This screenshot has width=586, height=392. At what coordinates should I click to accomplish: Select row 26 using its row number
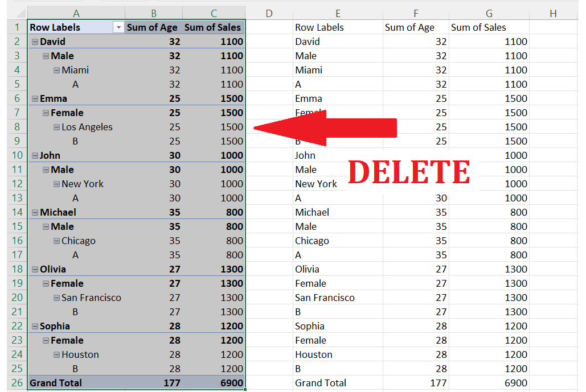17,382
